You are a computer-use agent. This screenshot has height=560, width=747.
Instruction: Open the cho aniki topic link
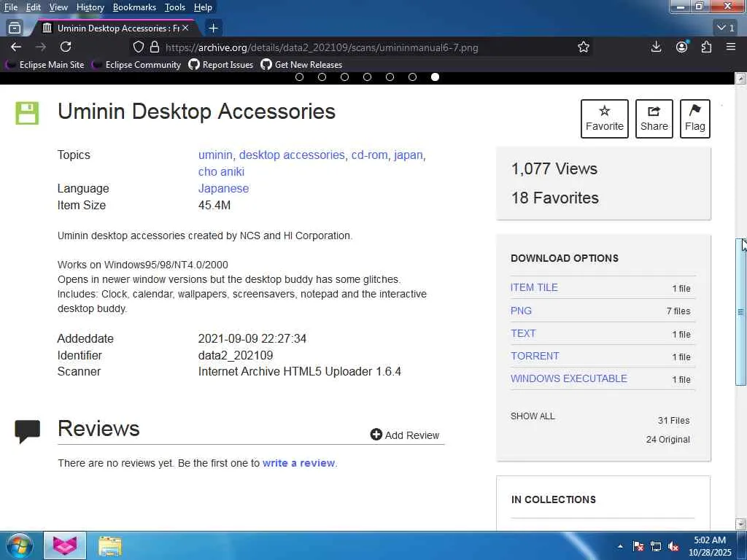pos(221,171)
